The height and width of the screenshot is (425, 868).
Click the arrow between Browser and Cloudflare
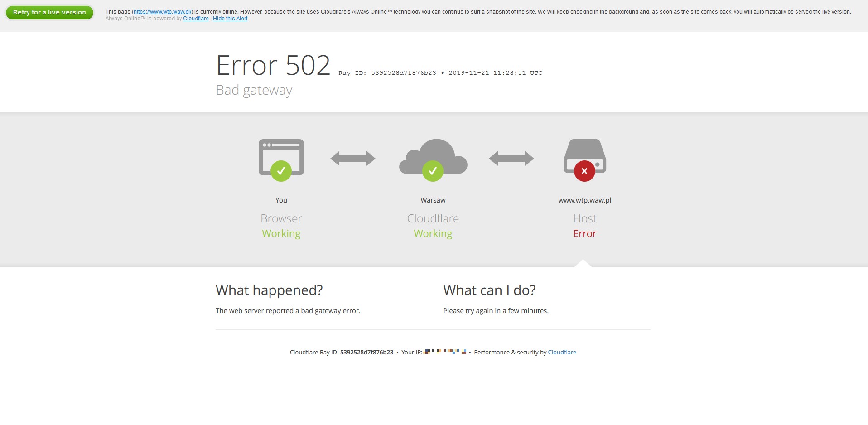353,159
